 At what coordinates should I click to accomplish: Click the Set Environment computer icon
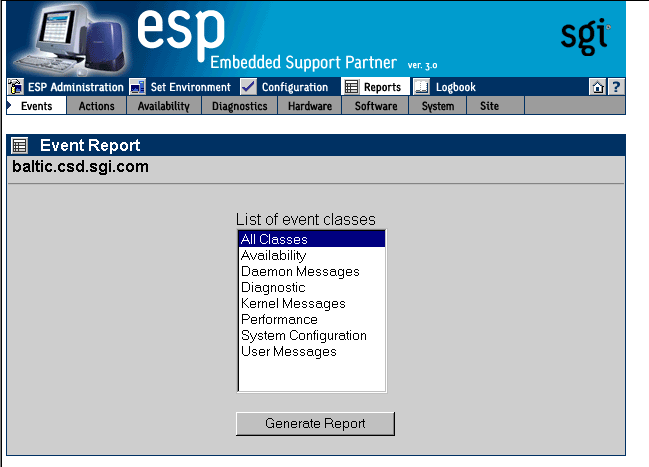(x=137, y=87)
